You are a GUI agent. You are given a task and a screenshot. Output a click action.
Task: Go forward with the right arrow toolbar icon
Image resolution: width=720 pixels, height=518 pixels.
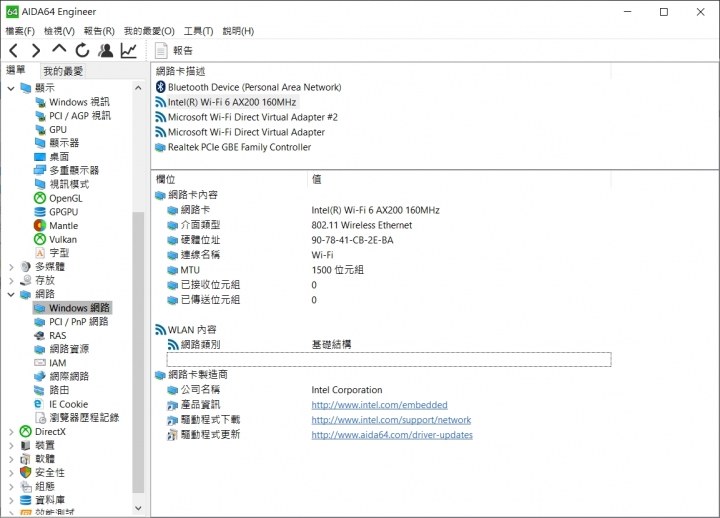pos(36,51)
